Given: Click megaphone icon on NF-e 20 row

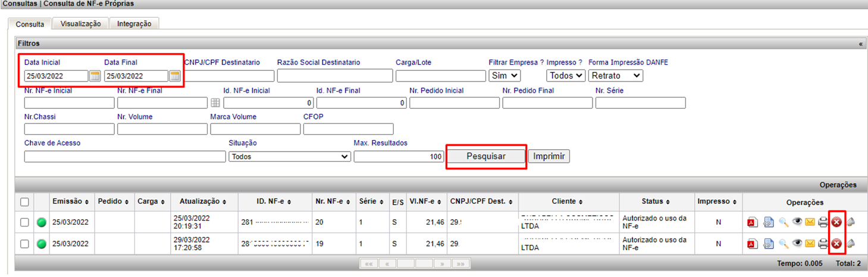Looking at the screenshot, I should [x=851, y=222].
